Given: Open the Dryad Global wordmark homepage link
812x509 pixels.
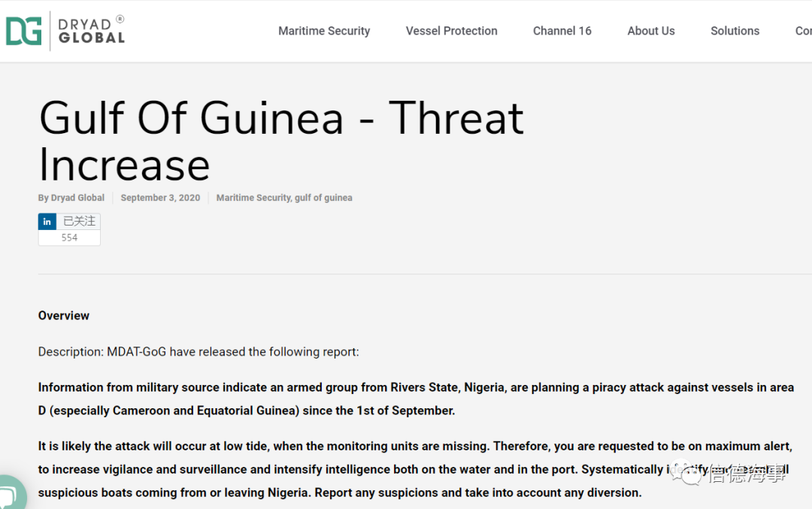Looking at the screenshot, I should point(91,32).
